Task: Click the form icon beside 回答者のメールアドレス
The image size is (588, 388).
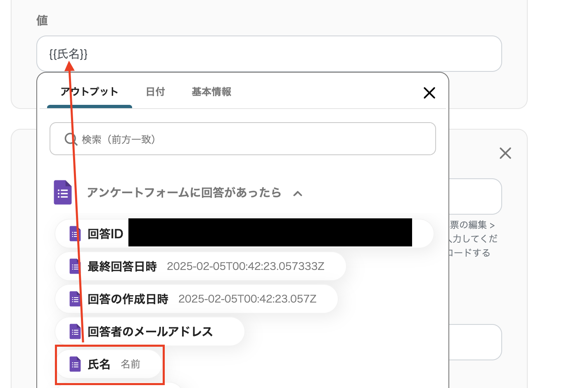Action: coord(75,331)
